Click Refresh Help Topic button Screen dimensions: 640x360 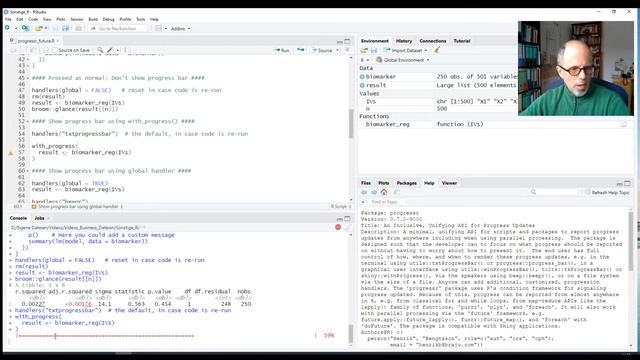(x=607, y=192)
